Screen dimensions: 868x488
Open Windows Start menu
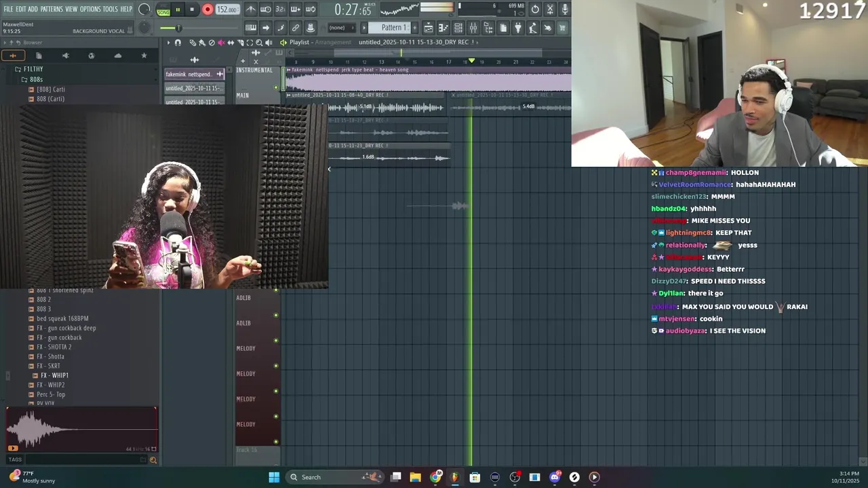[274, 477]
